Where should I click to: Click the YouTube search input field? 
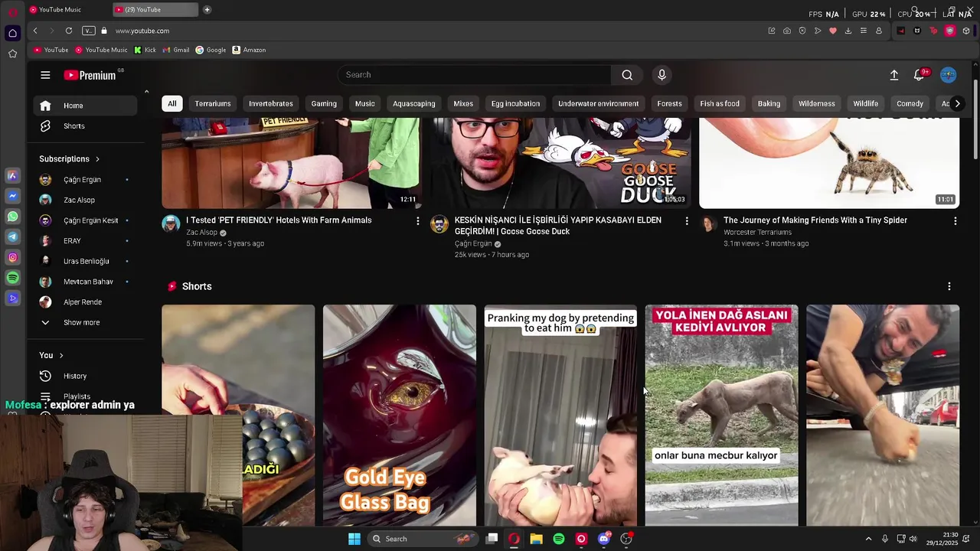pos(474,75)
